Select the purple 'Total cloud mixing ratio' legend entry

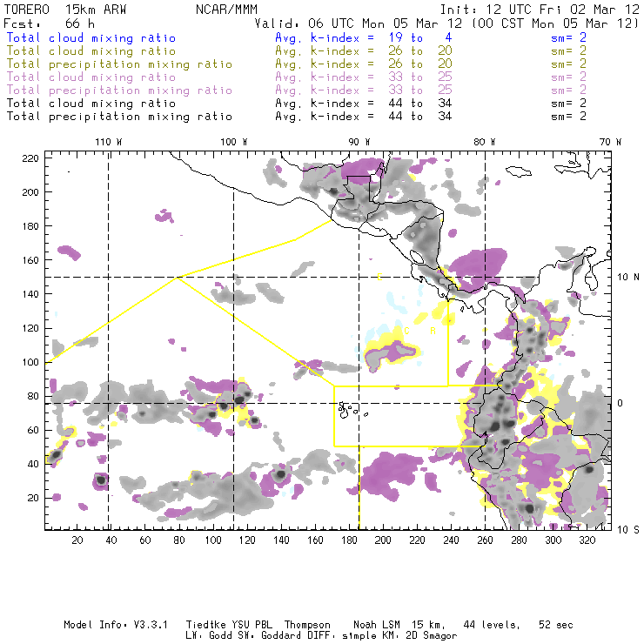[x=91, y=77]
